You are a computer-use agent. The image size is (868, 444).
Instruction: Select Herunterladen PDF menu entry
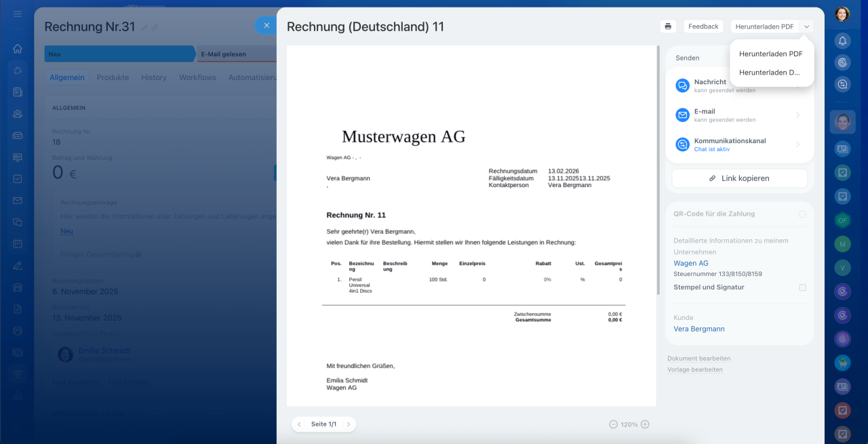[x=770, y=54]
